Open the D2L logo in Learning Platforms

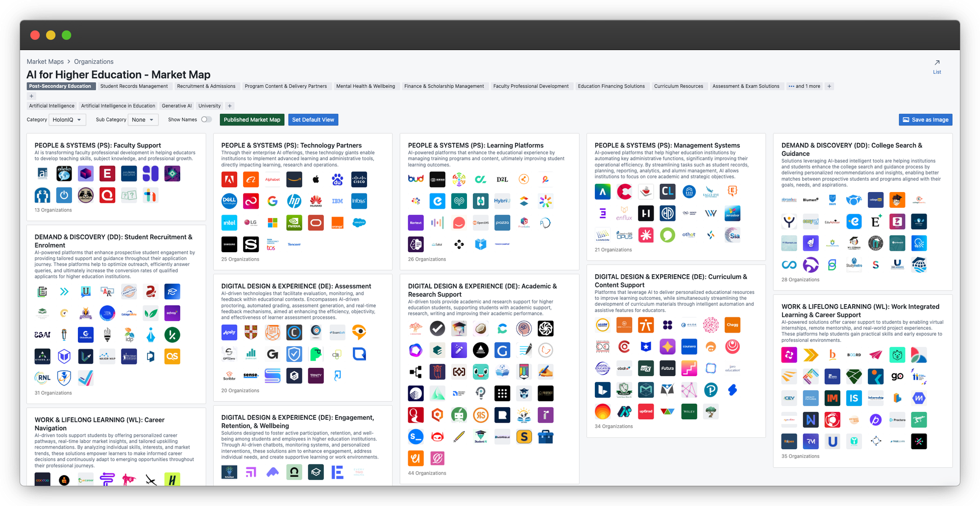click(502, 179)
